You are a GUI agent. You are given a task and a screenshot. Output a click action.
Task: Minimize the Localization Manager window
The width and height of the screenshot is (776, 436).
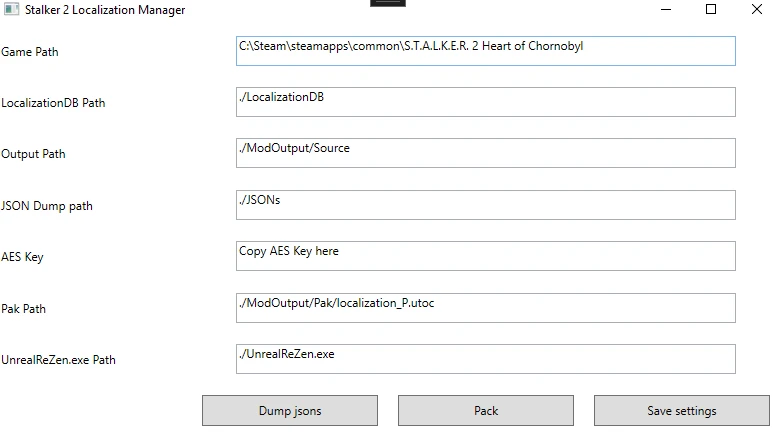pyautogui.click(x=666, y=9)
